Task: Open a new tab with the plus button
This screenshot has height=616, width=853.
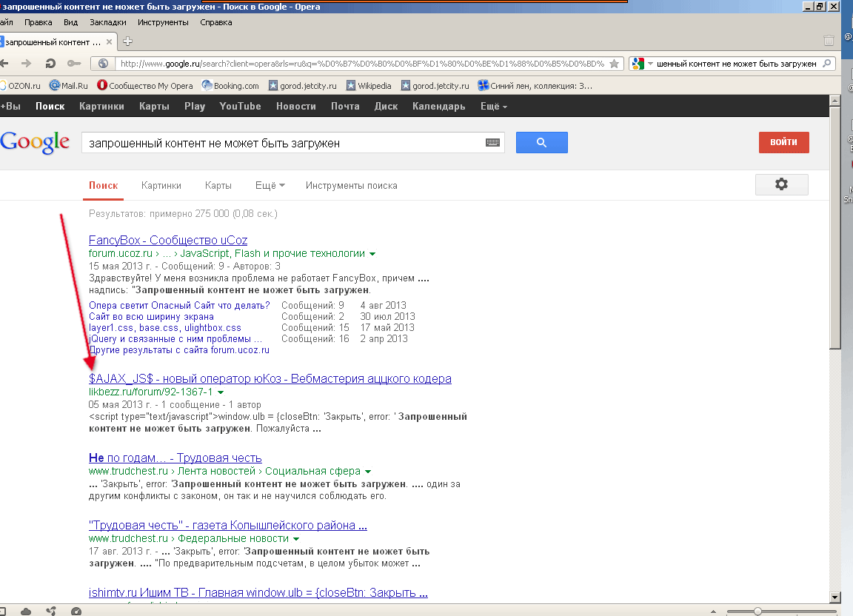Action: 128,41
